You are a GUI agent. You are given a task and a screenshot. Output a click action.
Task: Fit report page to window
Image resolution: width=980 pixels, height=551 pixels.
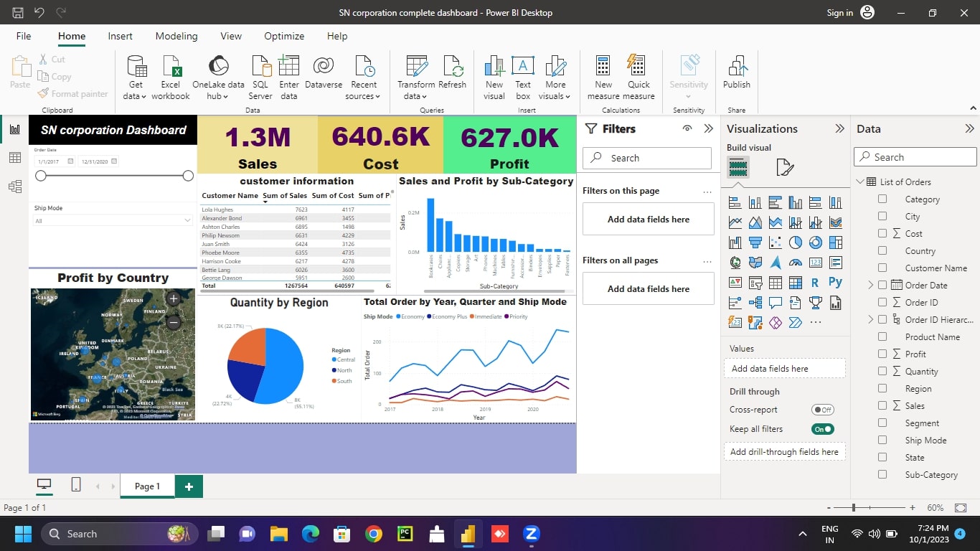coord(961,507)
